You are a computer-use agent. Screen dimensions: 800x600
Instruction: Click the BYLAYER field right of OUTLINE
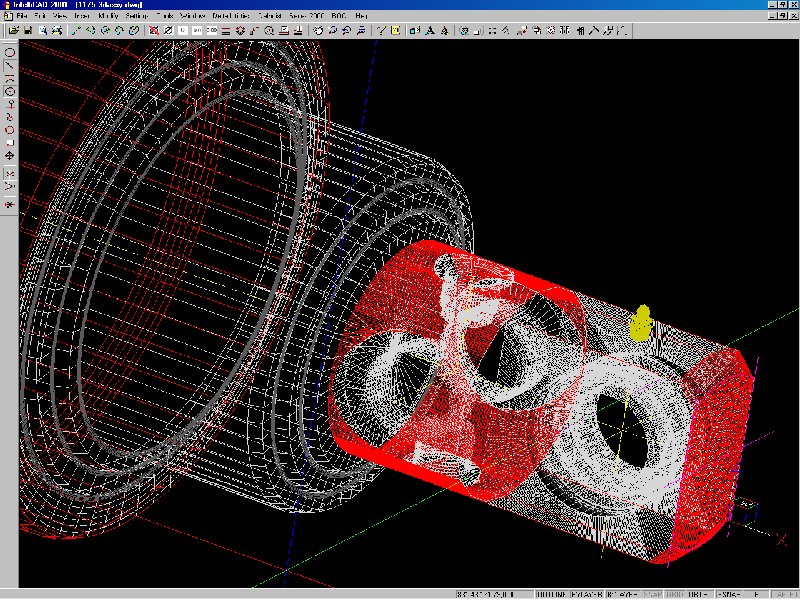[x=587, y=594]
